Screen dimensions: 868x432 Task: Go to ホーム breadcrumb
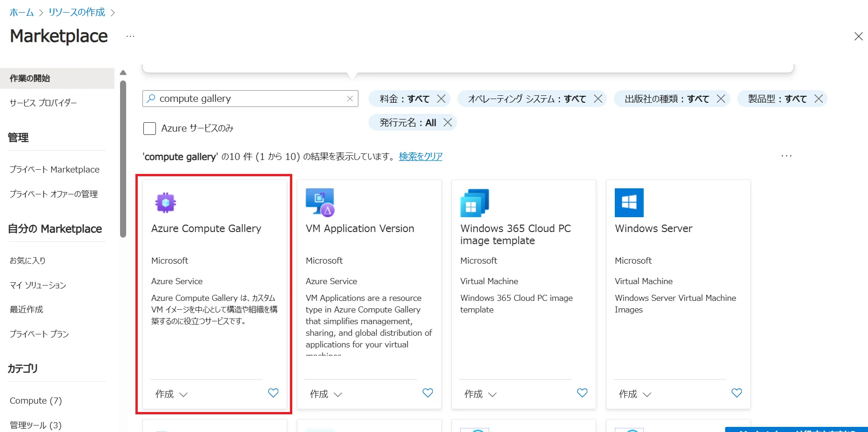[x=21, y=13]
